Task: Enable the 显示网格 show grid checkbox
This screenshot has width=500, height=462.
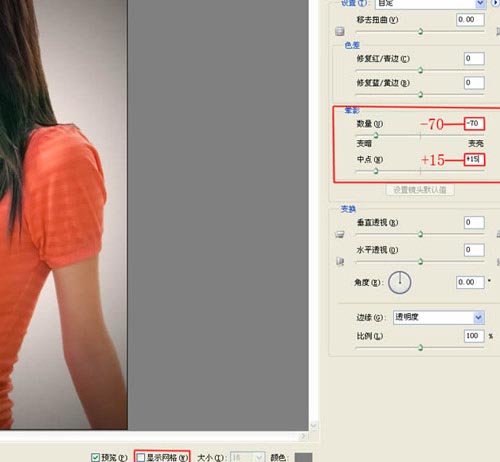Action: coord(141,457)
